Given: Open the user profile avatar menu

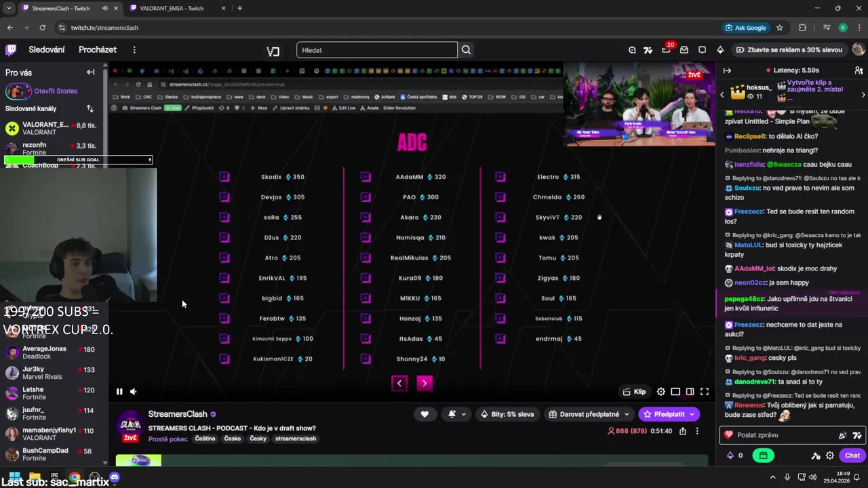Looking at the screenshot, I should point(859,49).
